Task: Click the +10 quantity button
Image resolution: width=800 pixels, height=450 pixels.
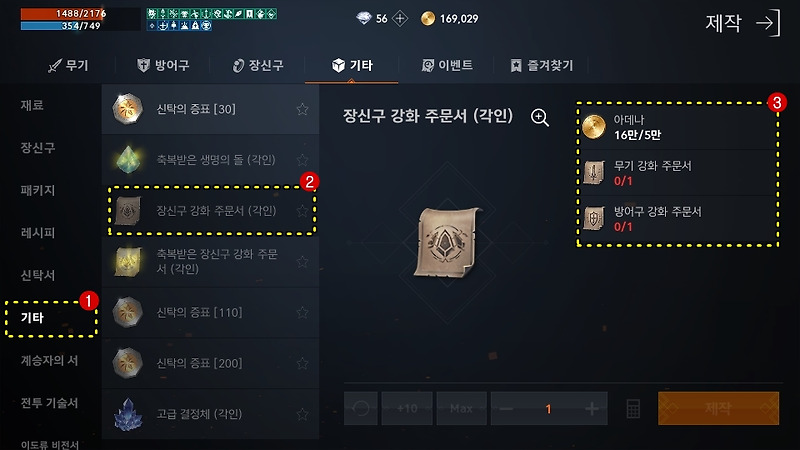Action: coord(407,409)
